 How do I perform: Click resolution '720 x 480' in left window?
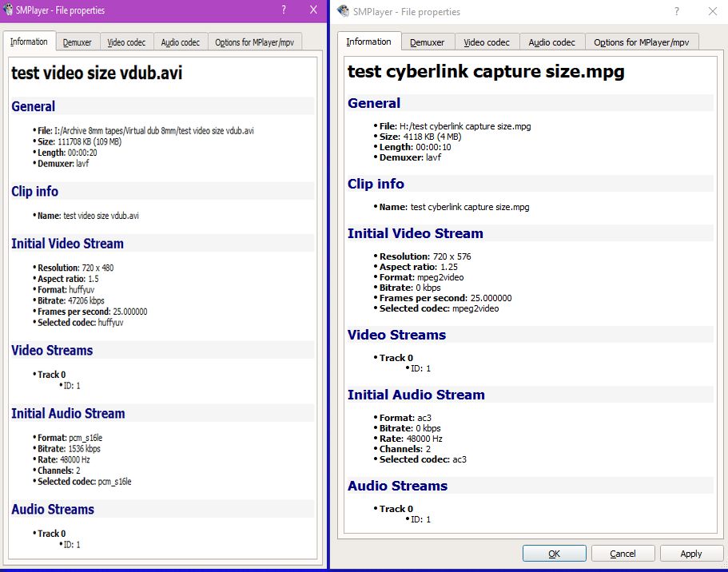[97, 268]
